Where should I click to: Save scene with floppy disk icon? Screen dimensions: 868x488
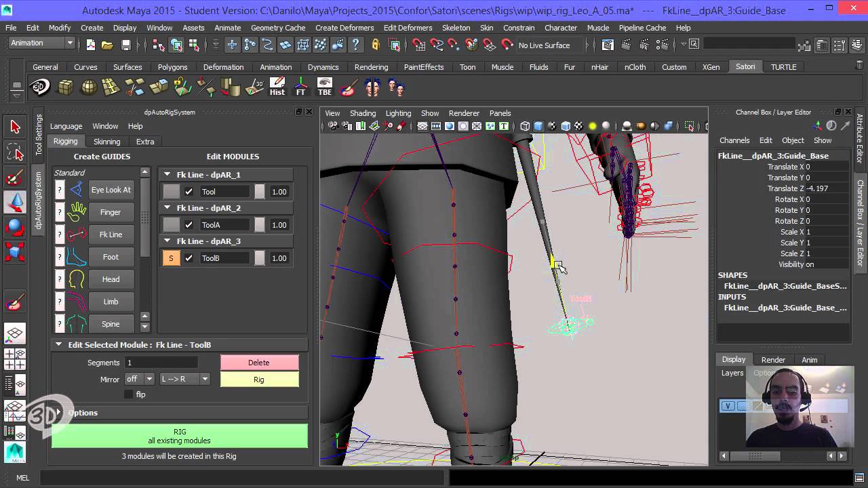125,45
